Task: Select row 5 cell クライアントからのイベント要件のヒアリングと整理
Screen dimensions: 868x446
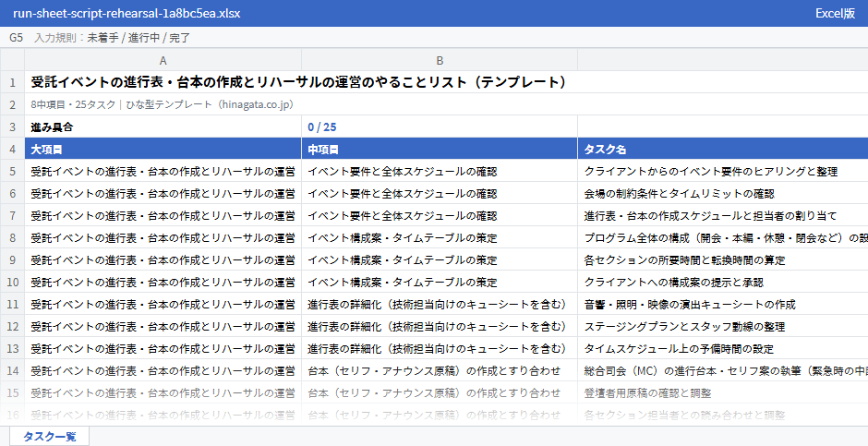Action: (x=723, y=171)
